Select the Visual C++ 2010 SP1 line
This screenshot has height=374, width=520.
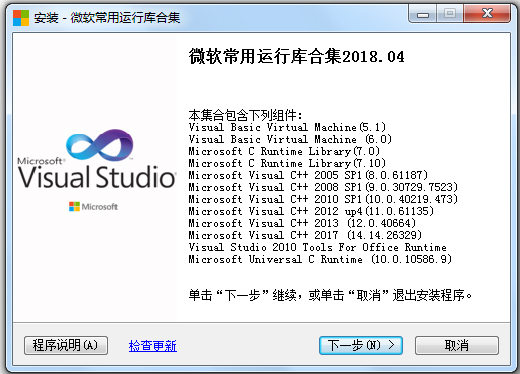323,199
